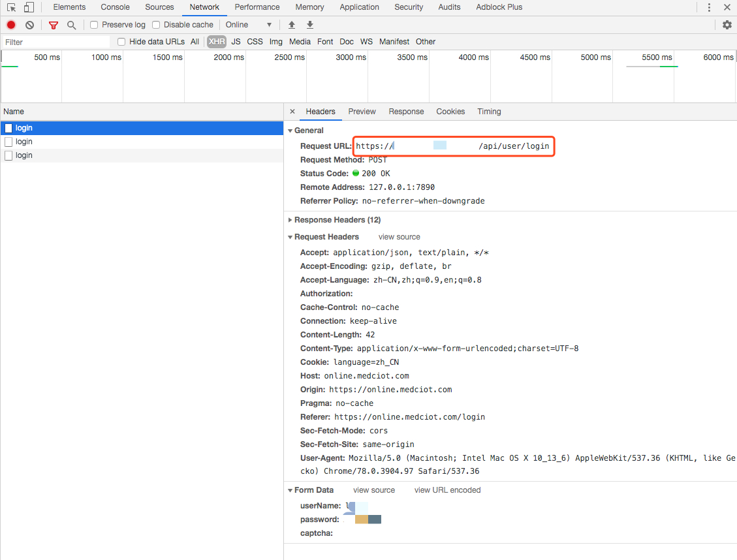
Task: Import HAR file with upload arrow
Action: tap(291, 25)
